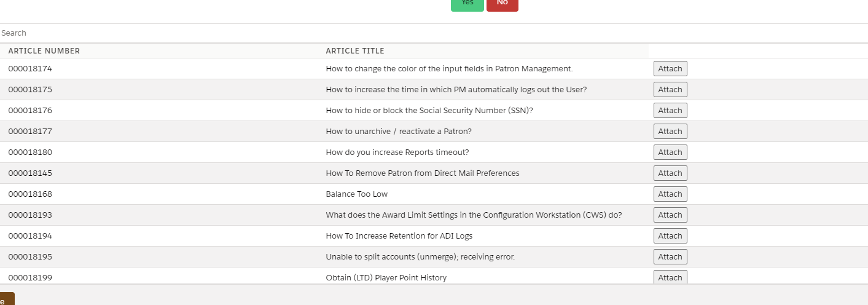Viewport: 868px width, 305px height.
Task: Attach the Player Point History article
Action: point(670,277)
